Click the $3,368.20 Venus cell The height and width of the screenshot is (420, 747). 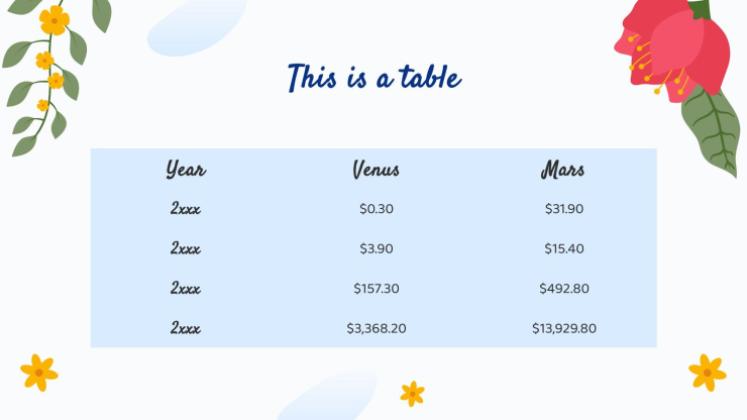(376, 329)
